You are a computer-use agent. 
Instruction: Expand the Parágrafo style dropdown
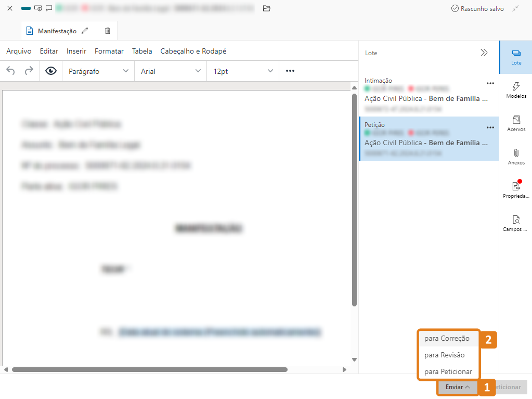tap(98, 71)
